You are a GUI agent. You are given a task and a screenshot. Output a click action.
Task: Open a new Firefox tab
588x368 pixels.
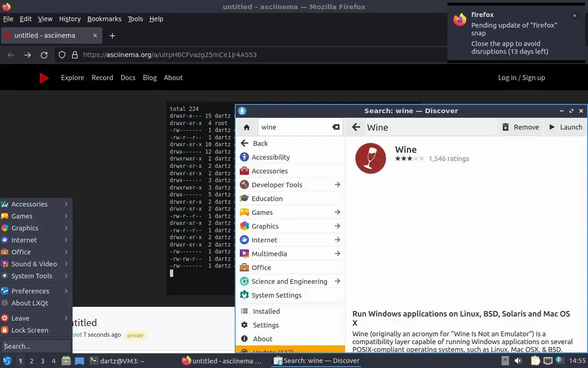(x=112, y=35)
